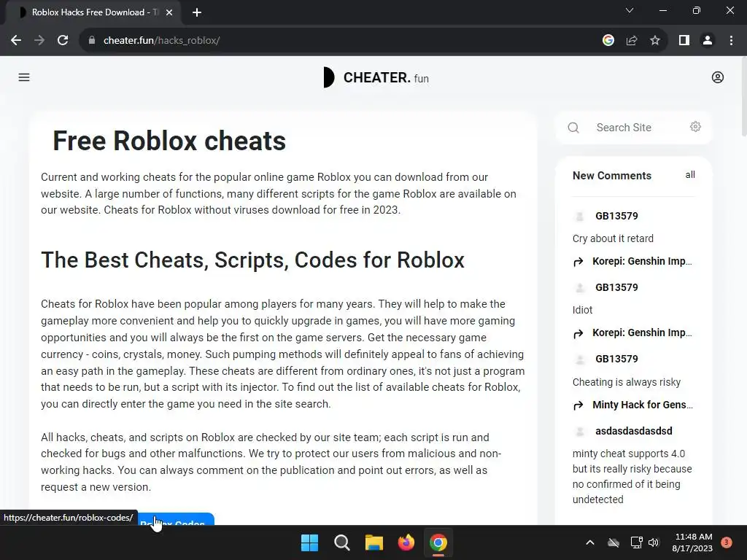The height and width of the screenshot is (560, 747).
Task: View all new comments
Action: (x=690, y=175)
